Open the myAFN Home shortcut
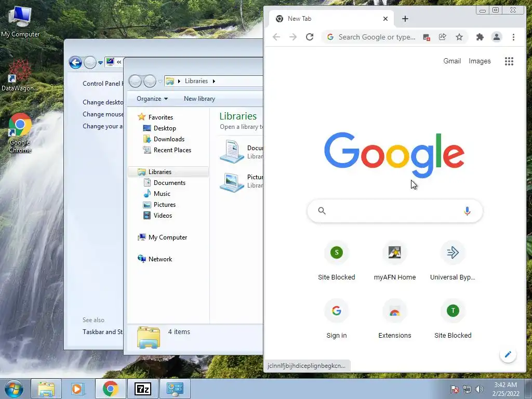The width and height of the screenshot is (532, 399). click(395, 261)
